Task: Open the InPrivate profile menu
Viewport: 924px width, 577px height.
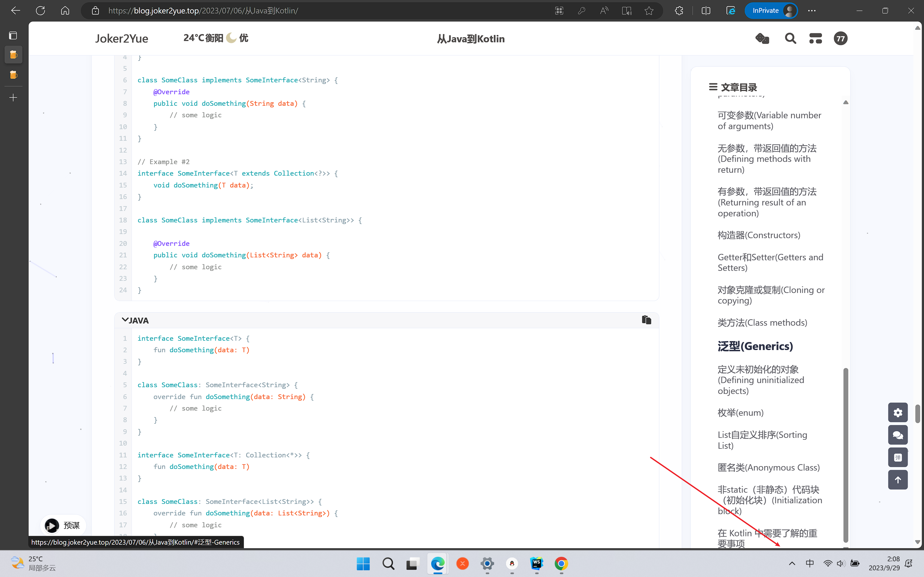Action: (771, 10)
